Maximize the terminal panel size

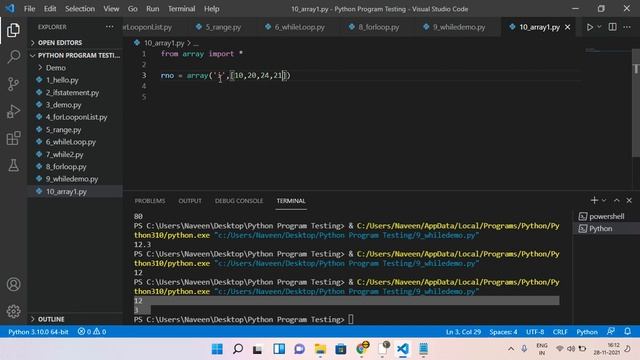pos(617,200)
